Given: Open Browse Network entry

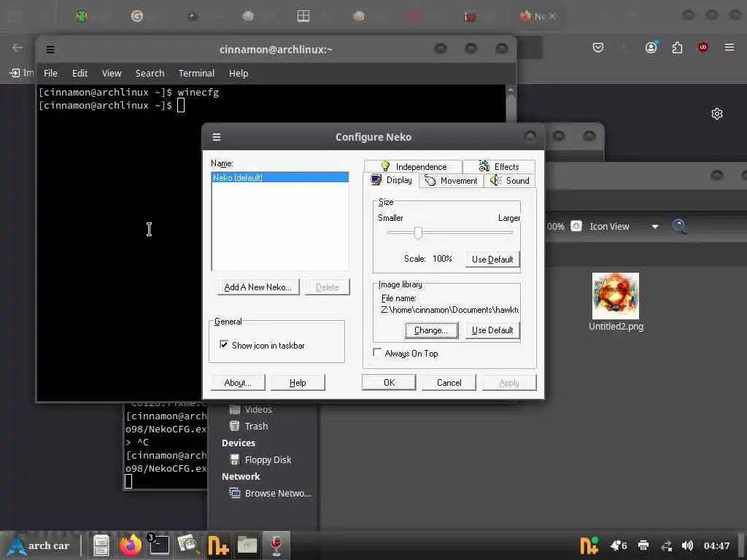Looking at the screenshot, I should pyautogui.click(x=270, y=493).
